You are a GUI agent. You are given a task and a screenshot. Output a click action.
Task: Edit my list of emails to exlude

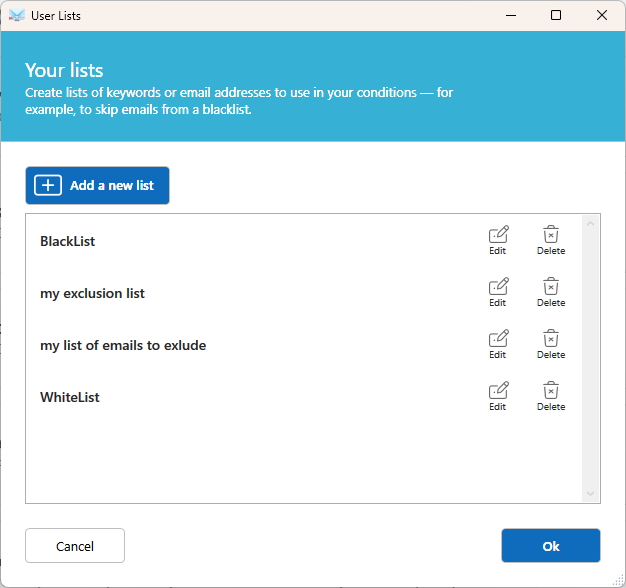click(498, 344)
